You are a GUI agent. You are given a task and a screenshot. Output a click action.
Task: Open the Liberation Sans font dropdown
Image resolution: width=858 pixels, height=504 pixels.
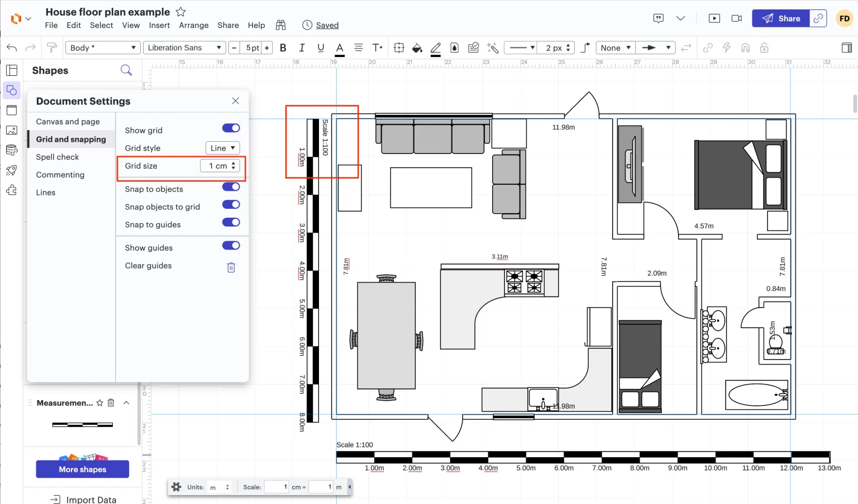pos(184,48)
